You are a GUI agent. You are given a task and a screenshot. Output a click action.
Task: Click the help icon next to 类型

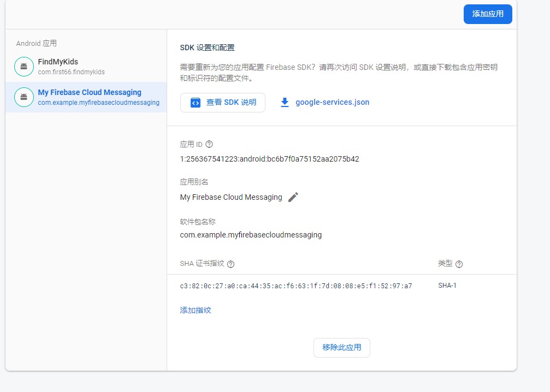click(459, 264)
